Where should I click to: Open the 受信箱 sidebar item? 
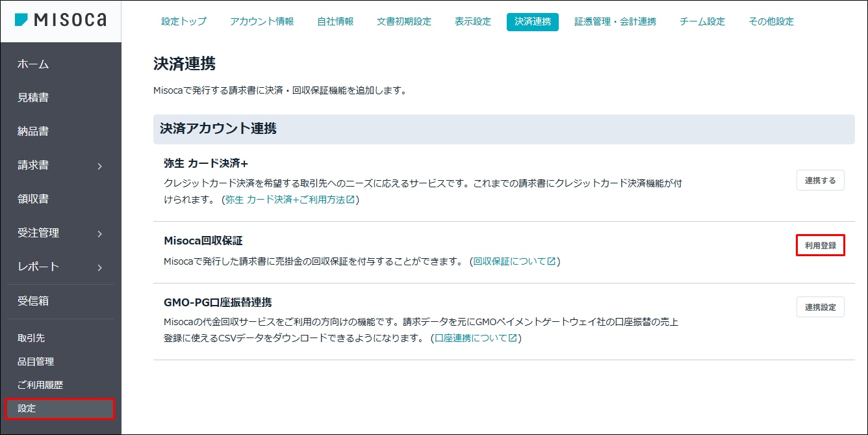(x=33, y=301)
